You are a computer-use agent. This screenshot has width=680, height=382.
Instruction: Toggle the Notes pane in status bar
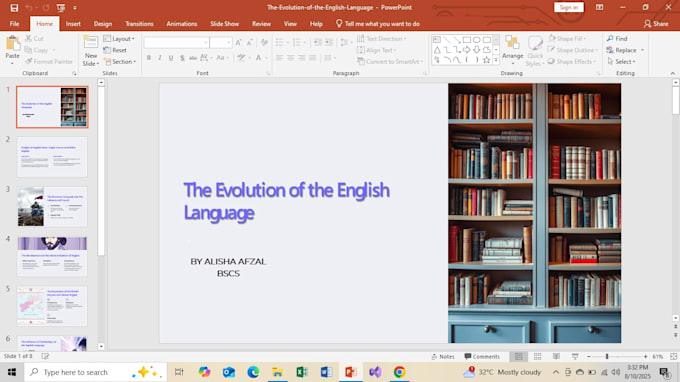(443, 356)
